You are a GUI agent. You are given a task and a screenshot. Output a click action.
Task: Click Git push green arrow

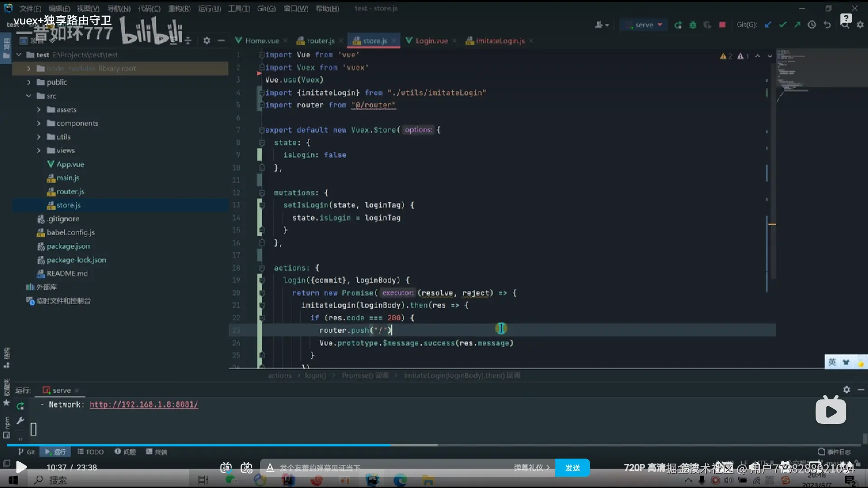pos(797,25)
